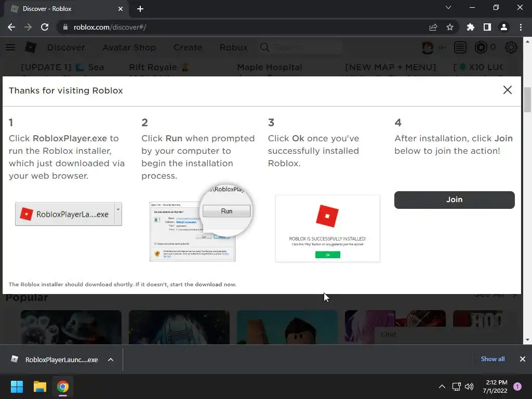Click the Roblox logo home icon
This screenshot has width=532, height=399.
tap(31, 47)
